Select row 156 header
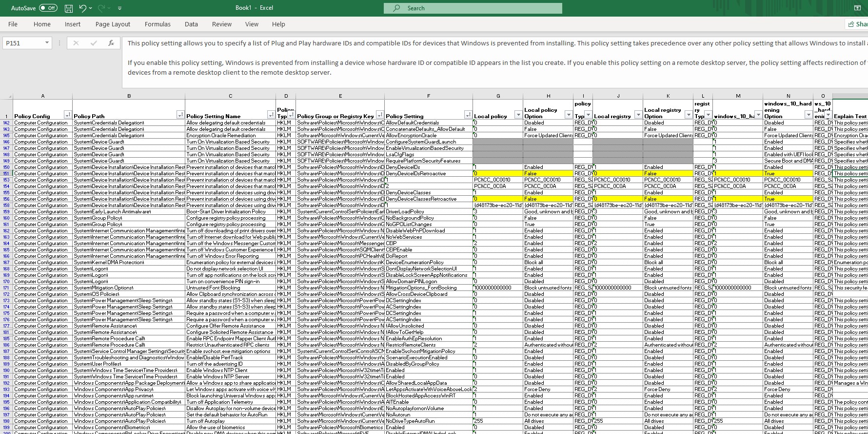Screen dimensions: 868x434 (6, 199)
